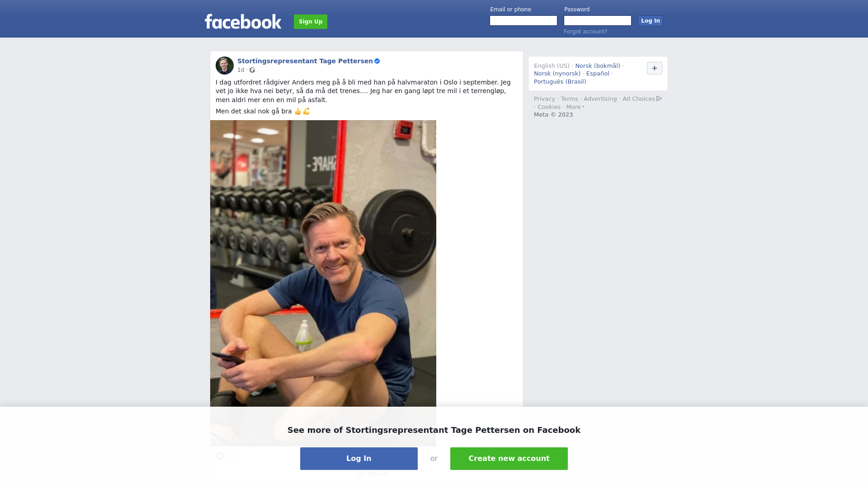
Task: Click the plus icon for more languages
Action: click(x=654, y=68)
